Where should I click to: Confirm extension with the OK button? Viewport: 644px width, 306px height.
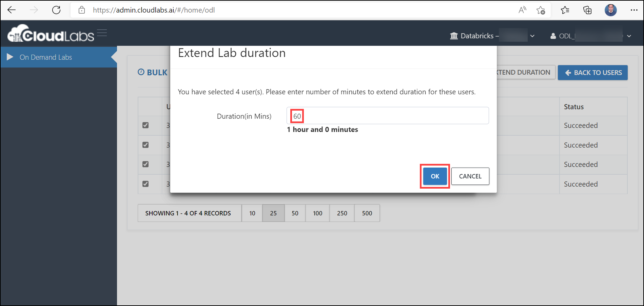coord(435,176)
